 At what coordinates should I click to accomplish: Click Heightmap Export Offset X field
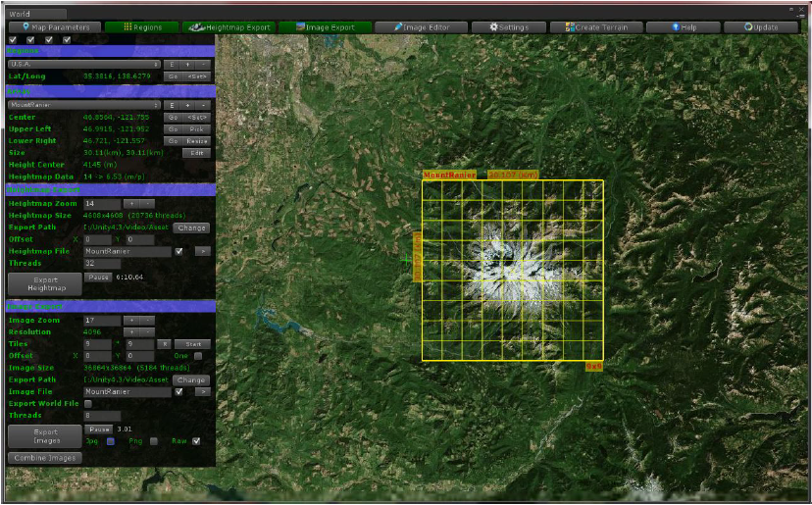tap(97, 240)
